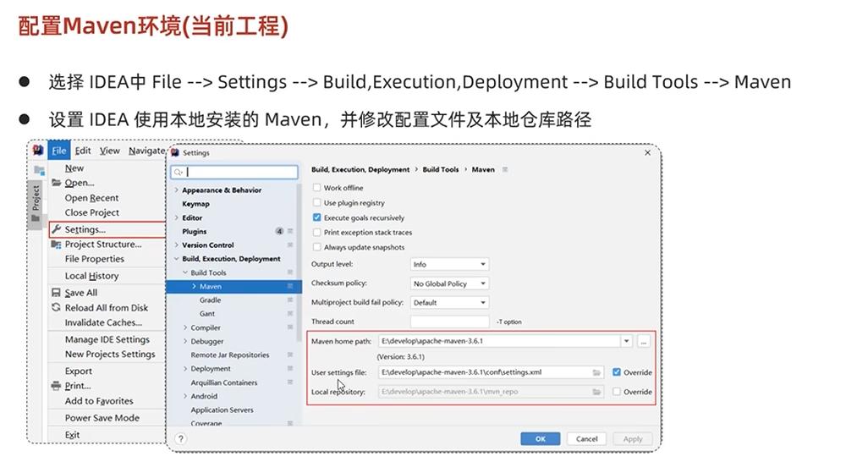Click the project icon on Compiler row
Image resolution: width=868 pixels, height=473 pixels.
tap(290, 327)
